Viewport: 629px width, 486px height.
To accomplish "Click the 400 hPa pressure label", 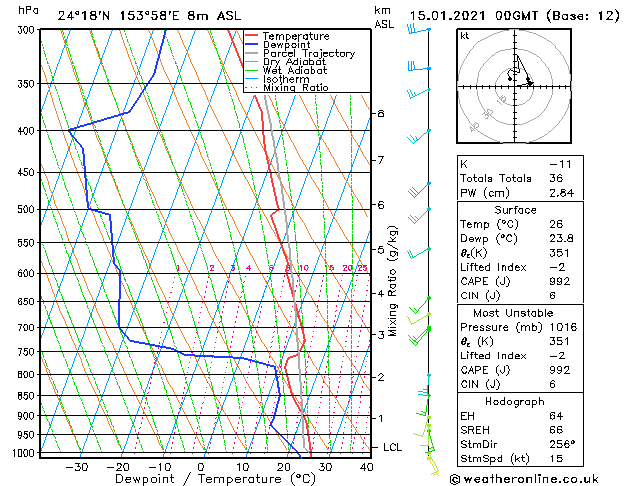I will pyautogui.click(x=28, y=131).
